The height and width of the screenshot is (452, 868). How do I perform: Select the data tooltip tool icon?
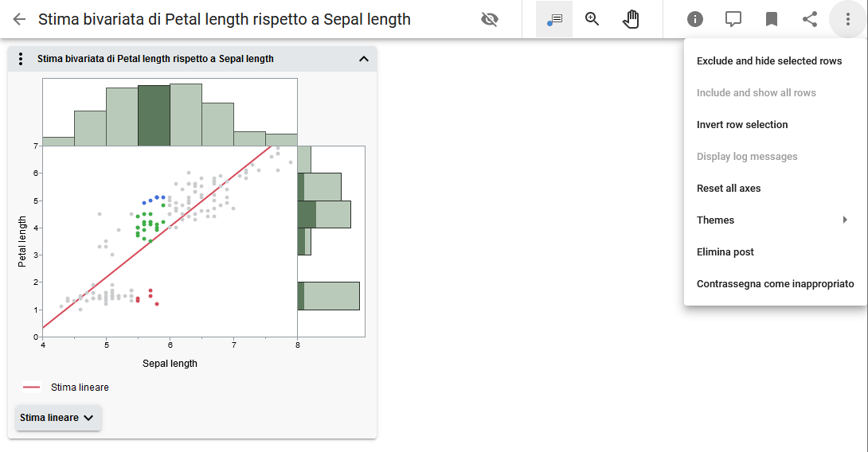tap(554, 19)
